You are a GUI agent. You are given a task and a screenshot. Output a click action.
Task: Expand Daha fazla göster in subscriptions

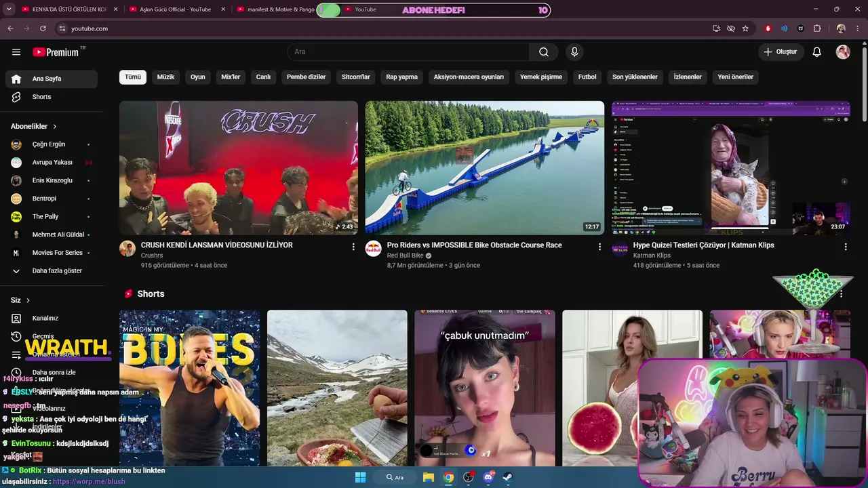pyautogui.click(x=52, y=271)
